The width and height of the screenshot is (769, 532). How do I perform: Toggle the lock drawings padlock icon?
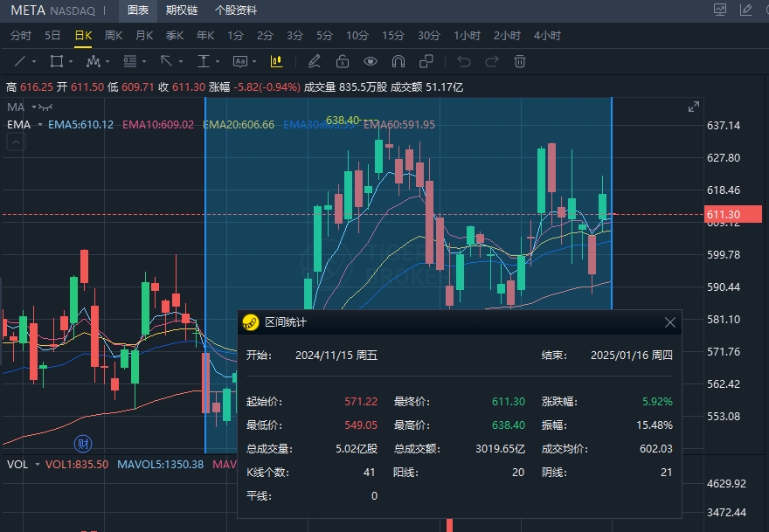[x=343, y=61]
